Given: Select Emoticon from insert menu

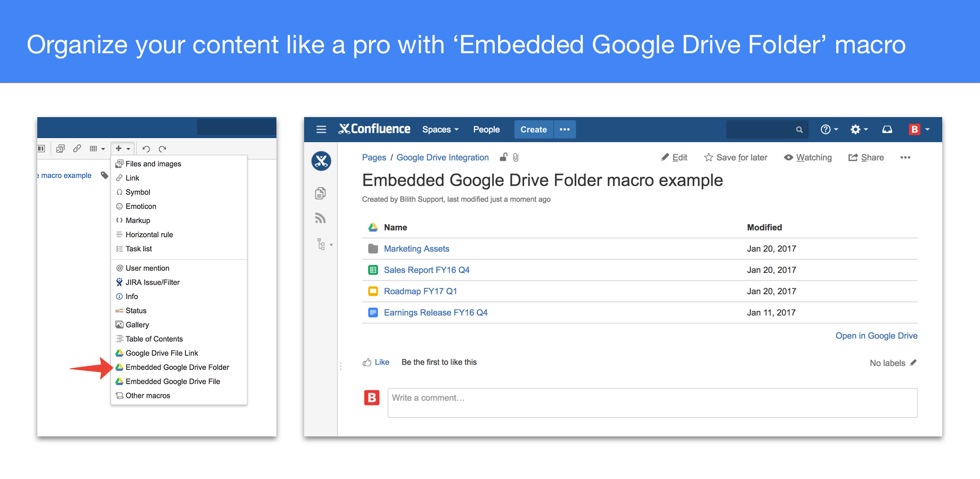Looking at the screenshot, I should pyautogui.click(x=179, y=207).
